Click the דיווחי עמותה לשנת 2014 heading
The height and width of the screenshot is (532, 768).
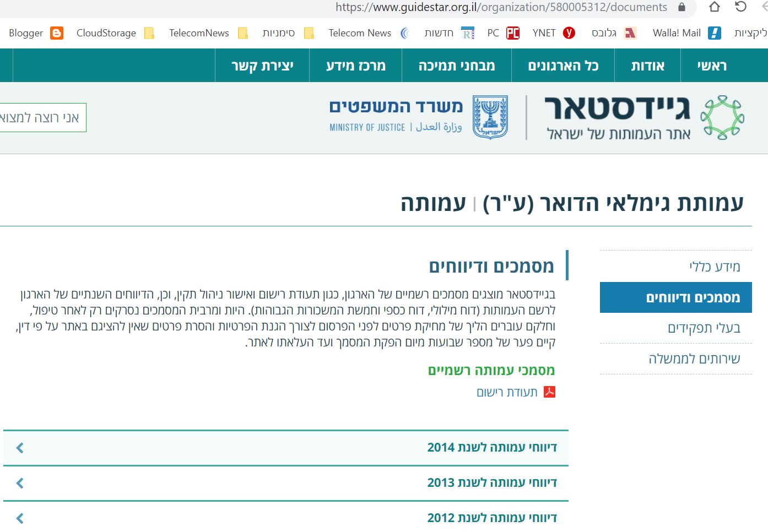click(492, 447)
